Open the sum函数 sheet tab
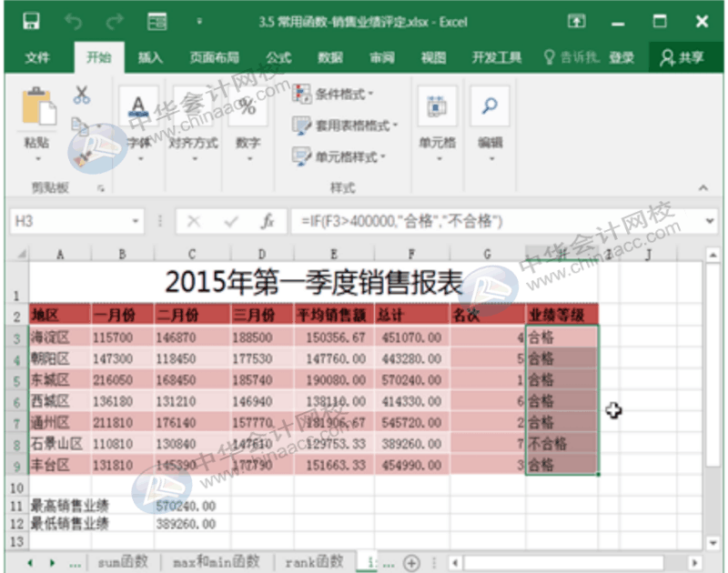728x573 pixels. click(123, 562)
